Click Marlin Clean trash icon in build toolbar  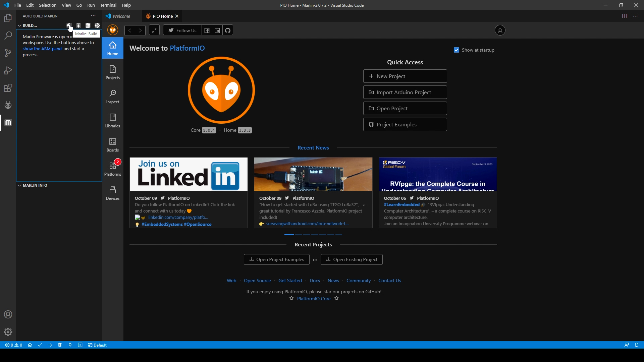(88, 25)
